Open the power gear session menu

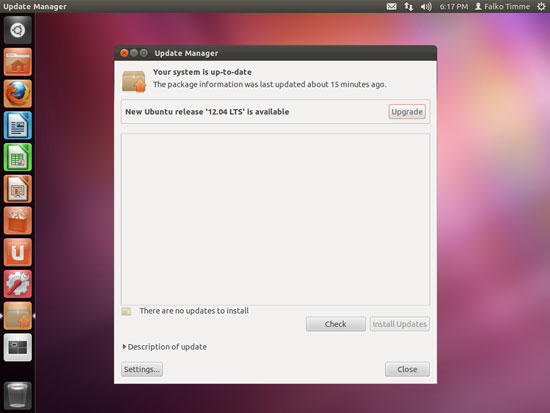[x=541, y=6]
